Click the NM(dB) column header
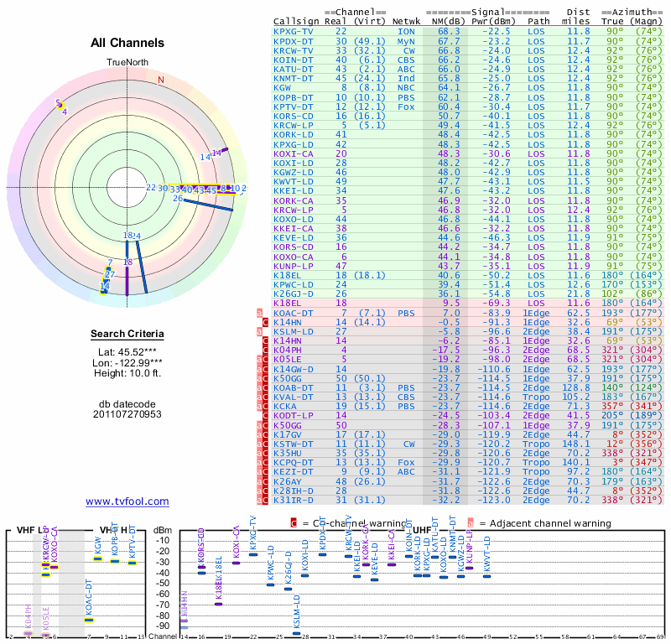The height and width of the screenshot is (644, 671). point(449,21)
